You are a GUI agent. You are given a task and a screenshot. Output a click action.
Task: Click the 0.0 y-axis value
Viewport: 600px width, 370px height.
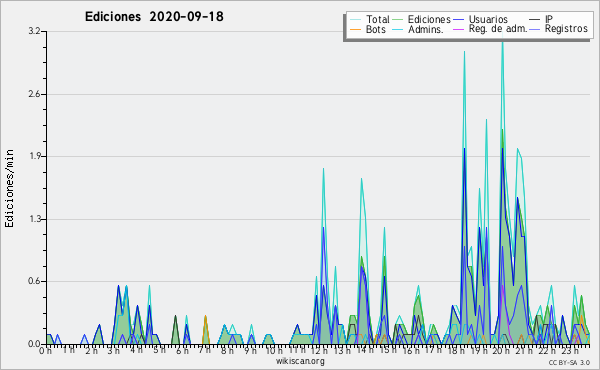34,344
